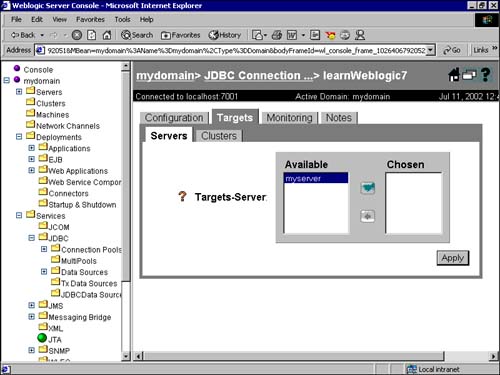The width and height of the screenshot is (500, 375).
Task: Click the Go button
Action: click(x=452, y=50)
